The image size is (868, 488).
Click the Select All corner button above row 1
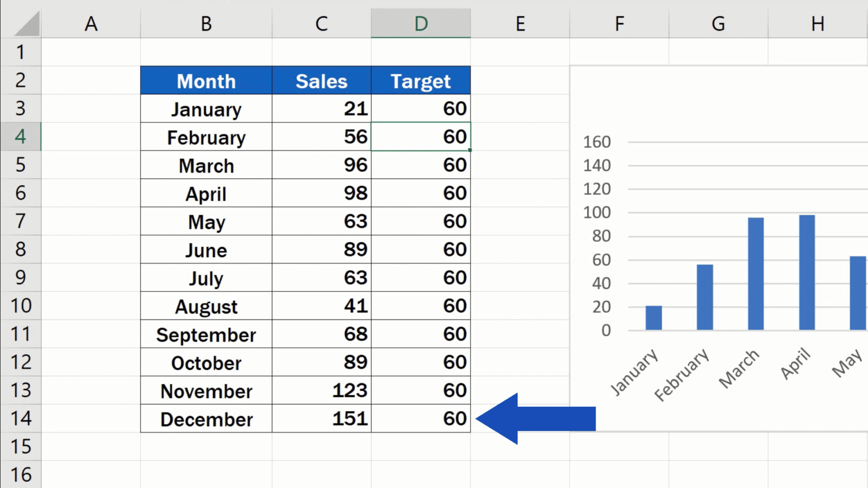click(x=21, y=23)
